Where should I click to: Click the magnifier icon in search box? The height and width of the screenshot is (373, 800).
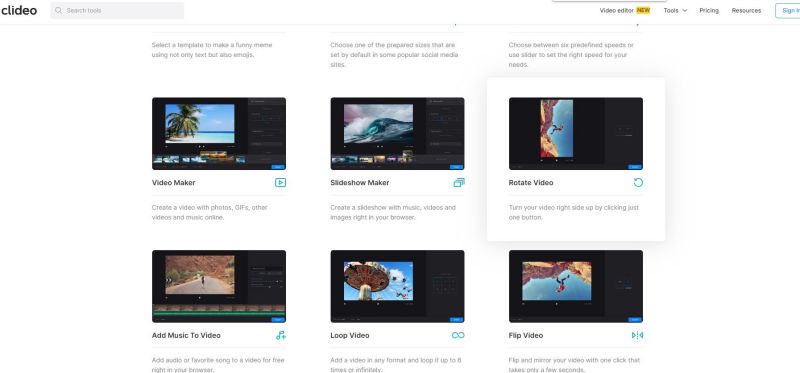coord(59,10)
